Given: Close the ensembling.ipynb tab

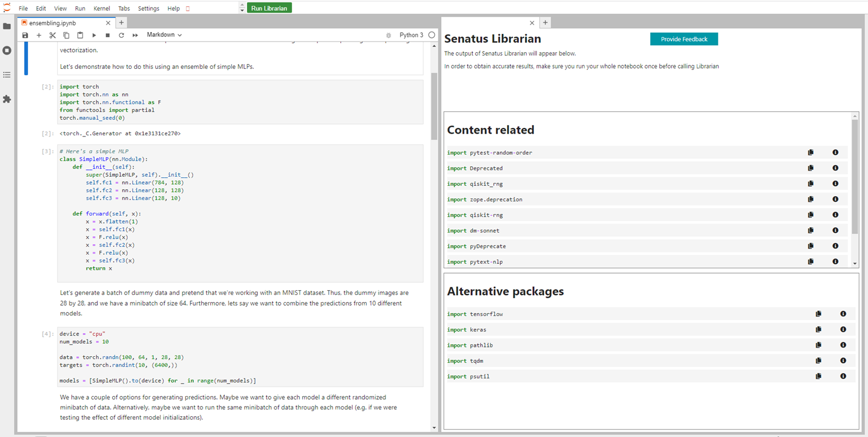Looking at the screenshot, I should click(108, 23).
